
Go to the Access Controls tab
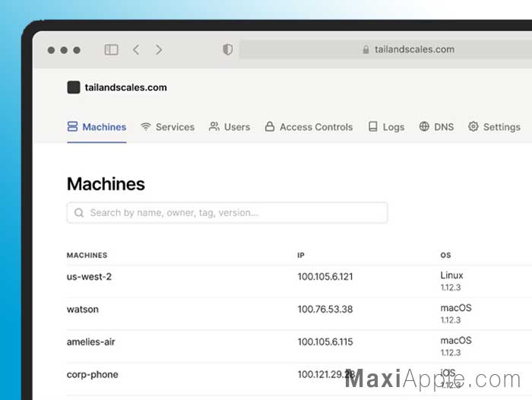point(309,127)
